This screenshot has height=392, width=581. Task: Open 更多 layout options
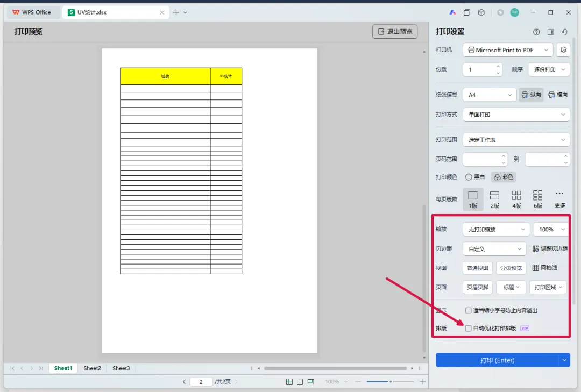click(560, 199)
